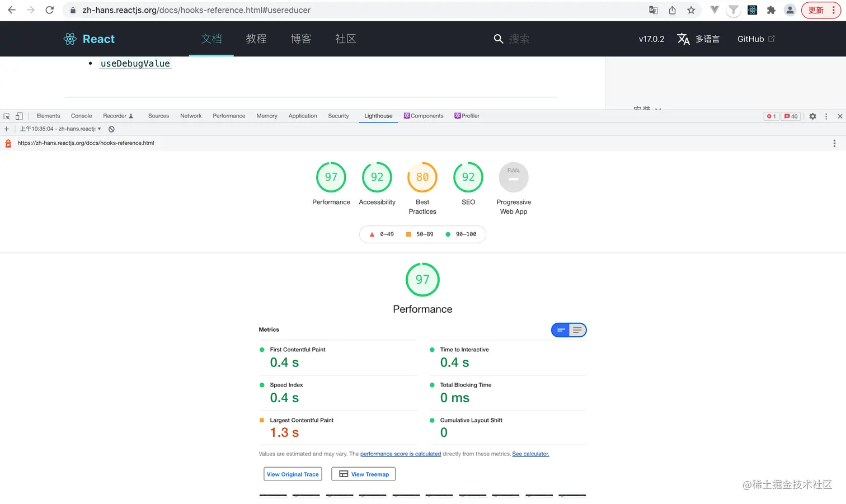Open the 'See calculator' link

(x=530, y=454)
